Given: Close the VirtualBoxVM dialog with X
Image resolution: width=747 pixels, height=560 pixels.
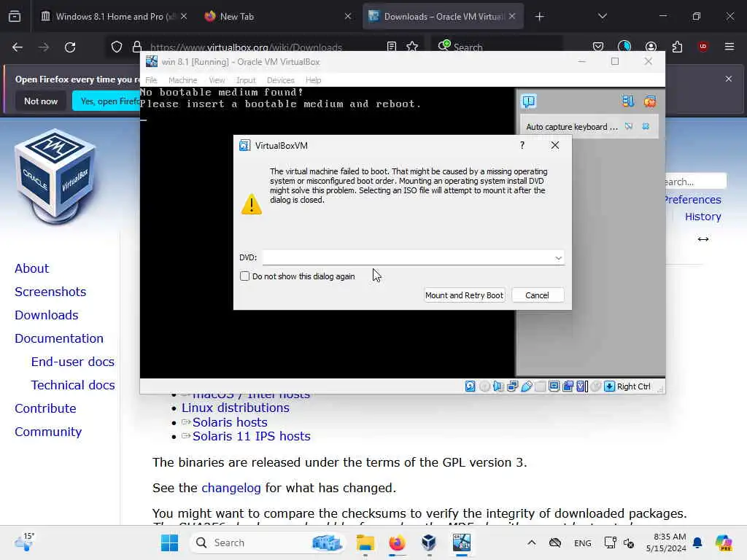Looking at the screenshot, I should click(x=555, y=145).
